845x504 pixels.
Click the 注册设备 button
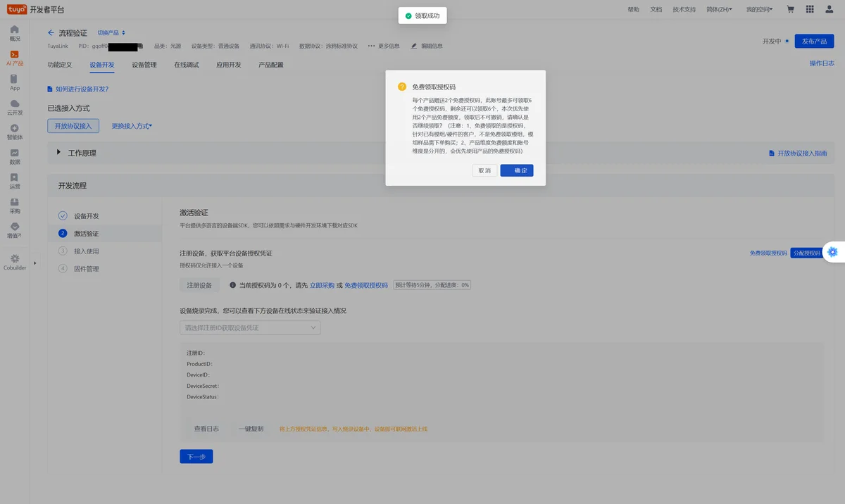tap(199, 285)
